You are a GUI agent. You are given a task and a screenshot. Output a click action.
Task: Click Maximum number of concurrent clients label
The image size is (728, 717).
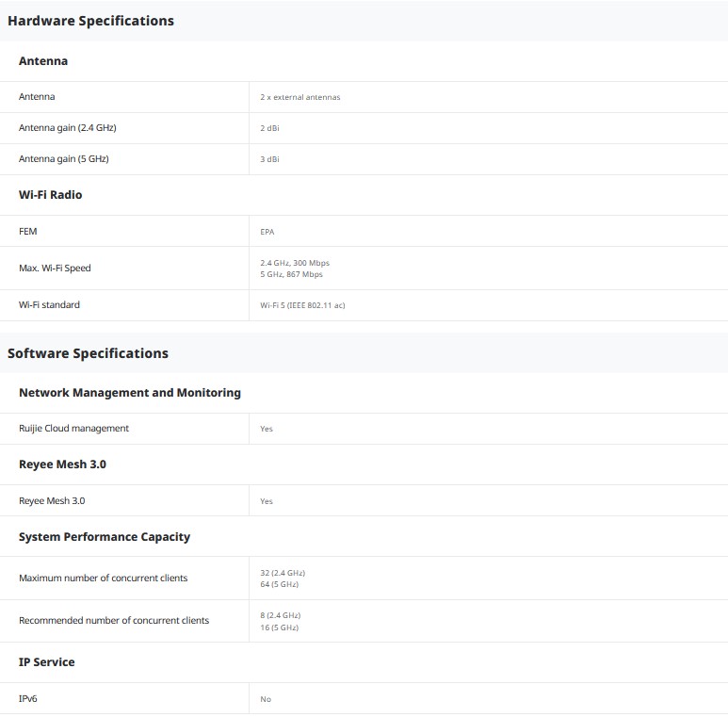coord(103,578)
